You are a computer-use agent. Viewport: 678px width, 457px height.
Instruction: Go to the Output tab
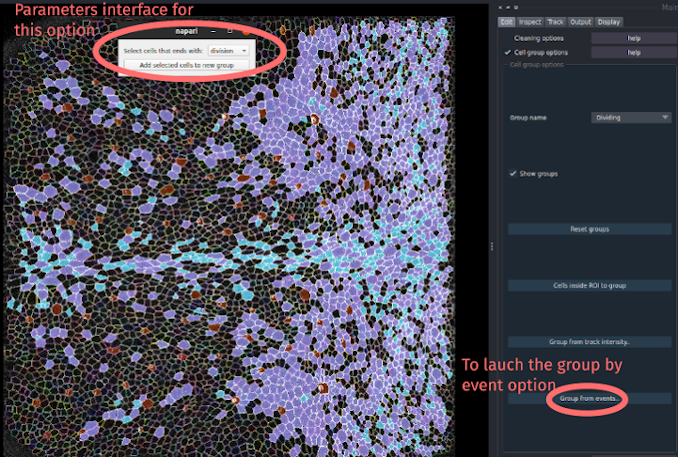tap(580, 21)
